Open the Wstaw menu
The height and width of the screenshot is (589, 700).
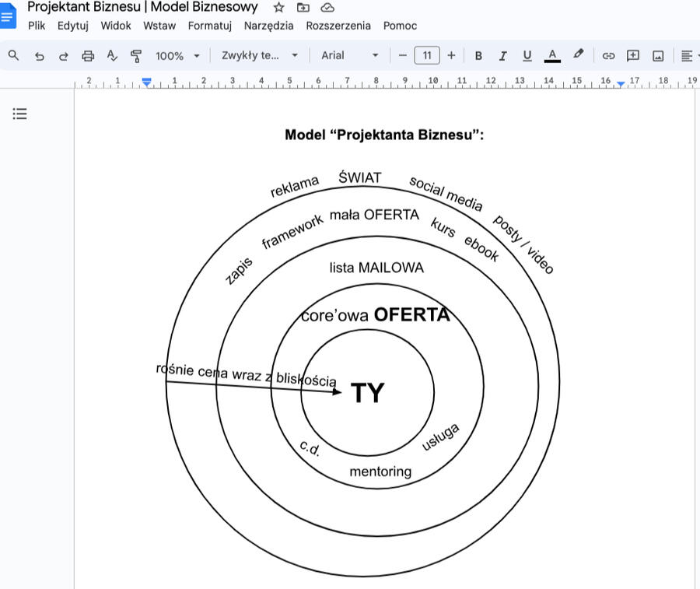(x=159, y=26)
